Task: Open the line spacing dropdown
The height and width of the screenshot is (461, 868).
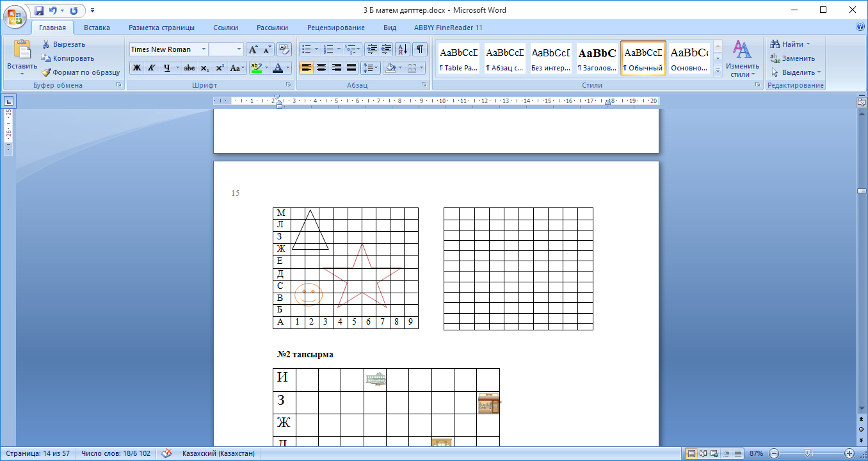Action: pyautogui.click(x=371, y=68)
